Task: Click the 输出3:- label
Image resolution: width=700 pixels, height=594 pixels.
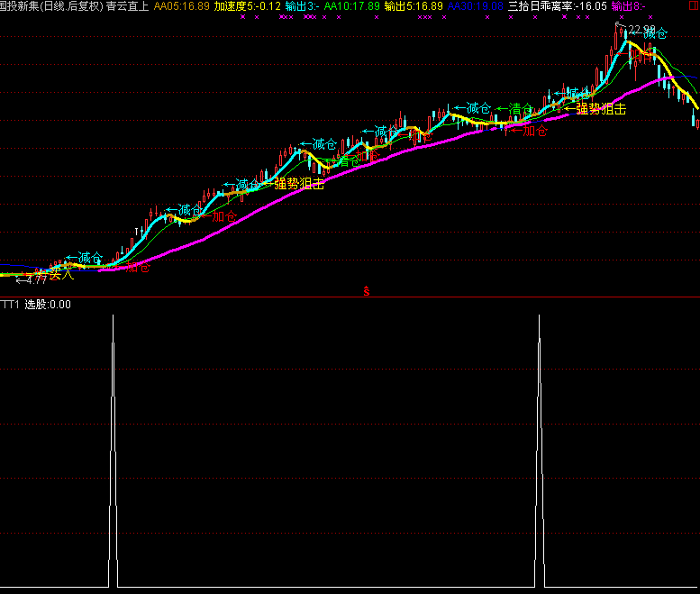Action: 302,6
